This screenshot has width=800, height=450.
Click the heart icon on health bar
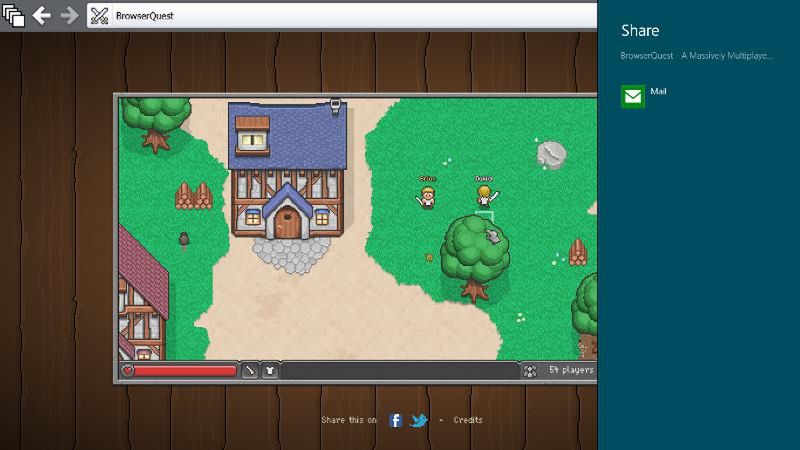pyautogui.click(x=128, y=370)
